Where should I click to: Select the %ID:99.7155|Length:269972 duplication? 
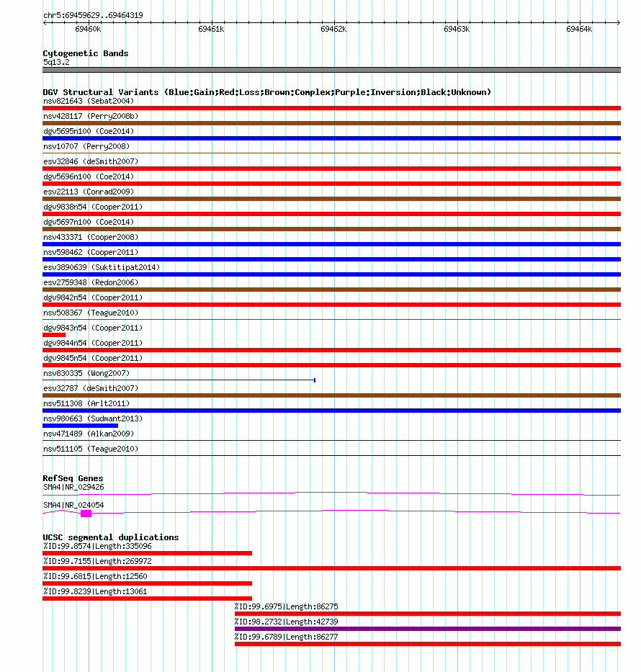331,568
